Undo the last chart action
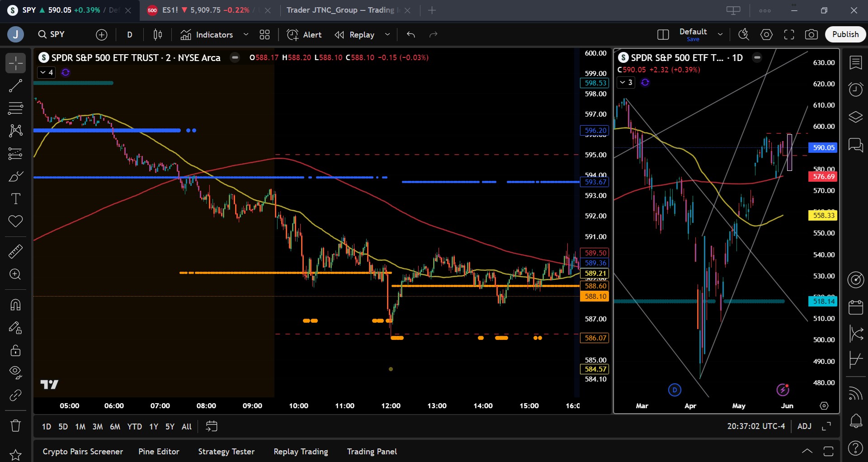The width and height of the screenshot is (868, 462). click(x=411, y=35)
